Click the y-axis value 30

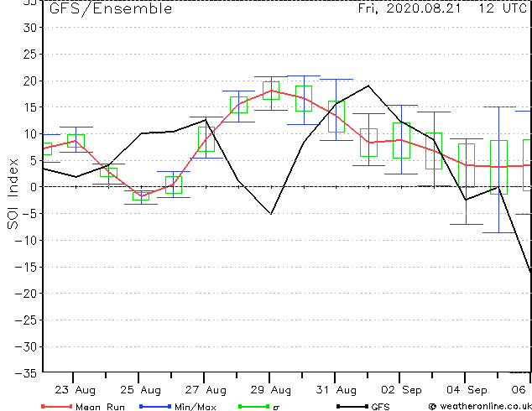point(30,28)
